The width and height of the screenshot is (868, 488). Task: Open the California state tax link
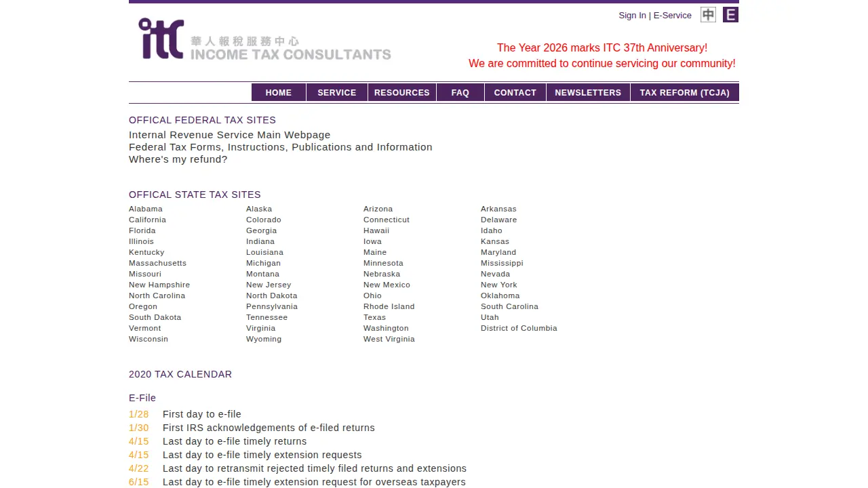click(147, 220)
